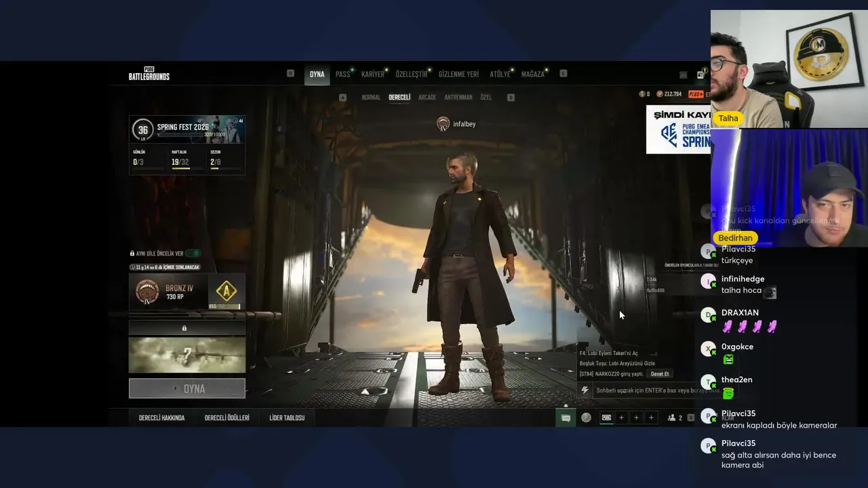Image resolution: width=868 pixels, height=488 pixels.
Task: Click chat user DRAX1AN
Action: click(740, 313)
